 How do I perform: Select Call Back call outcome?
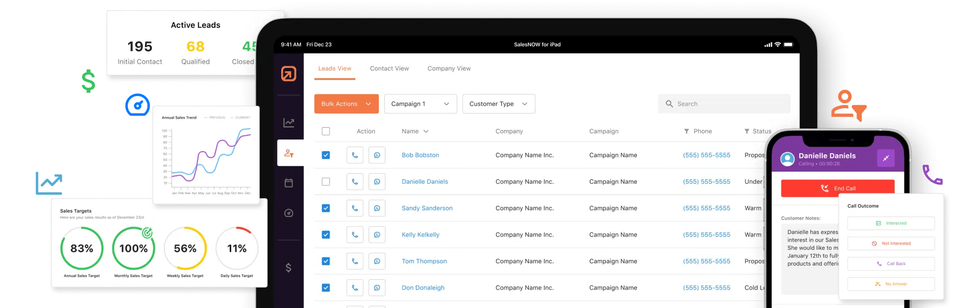click(891, 264)
